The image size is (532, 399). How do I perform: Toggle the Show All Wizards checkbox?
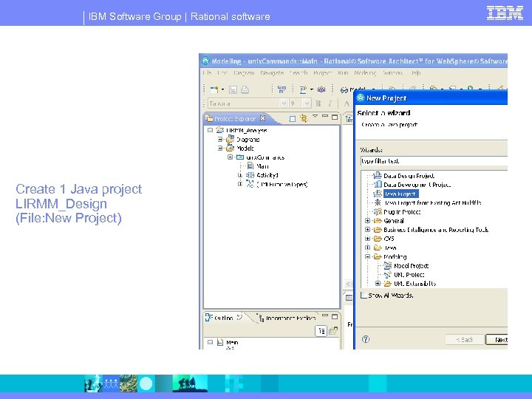point(364,295)
